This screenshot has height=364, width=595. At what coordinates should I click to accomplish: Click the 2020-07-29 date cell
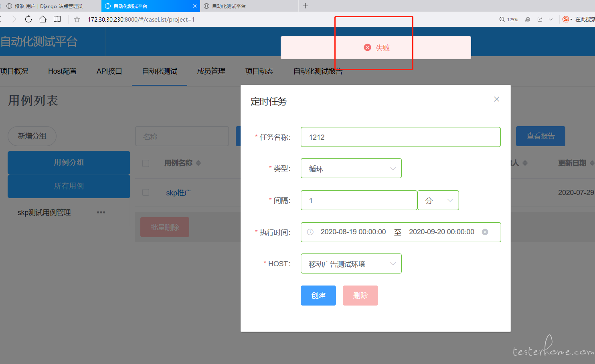[576, 193]
